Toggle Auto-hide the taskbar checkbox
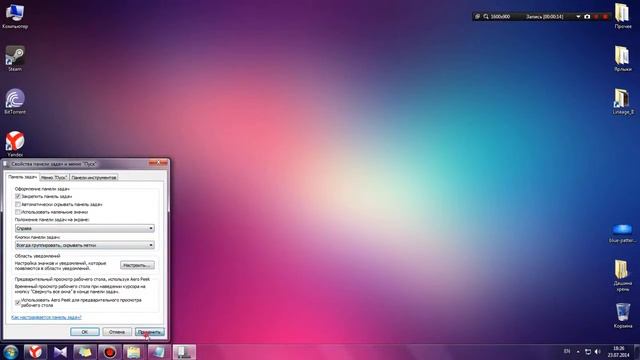 pyautogui.click(x=18, y=204)
